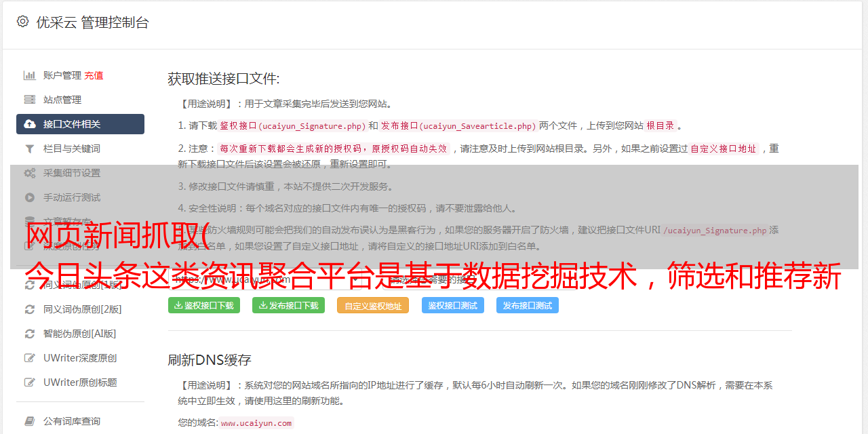
Task: Click the play icon for 手动运行测试
Action: point(30,197)
